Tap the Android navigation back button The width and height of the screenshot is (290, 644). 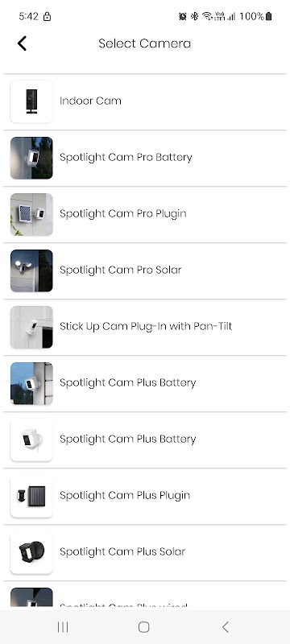click(x=225, y=627)
